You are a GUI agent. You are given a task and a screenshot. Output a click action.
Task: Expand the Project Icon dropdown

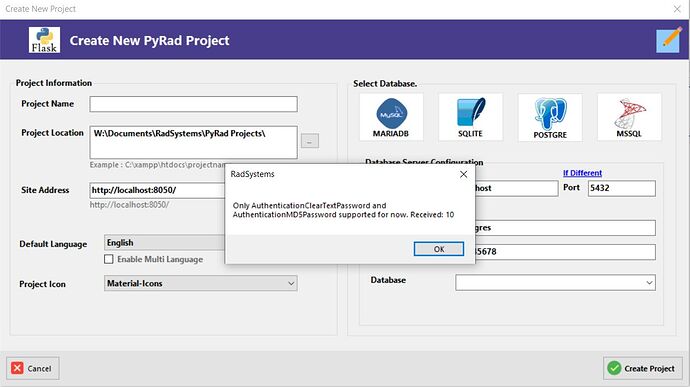tap(201, 283)
